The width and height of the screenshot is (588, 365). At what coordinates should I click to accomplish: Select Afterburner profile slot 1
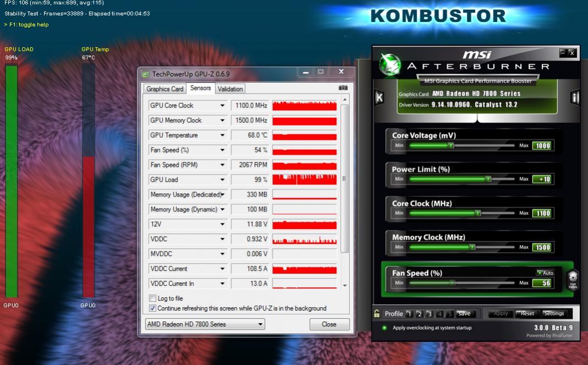409,314
